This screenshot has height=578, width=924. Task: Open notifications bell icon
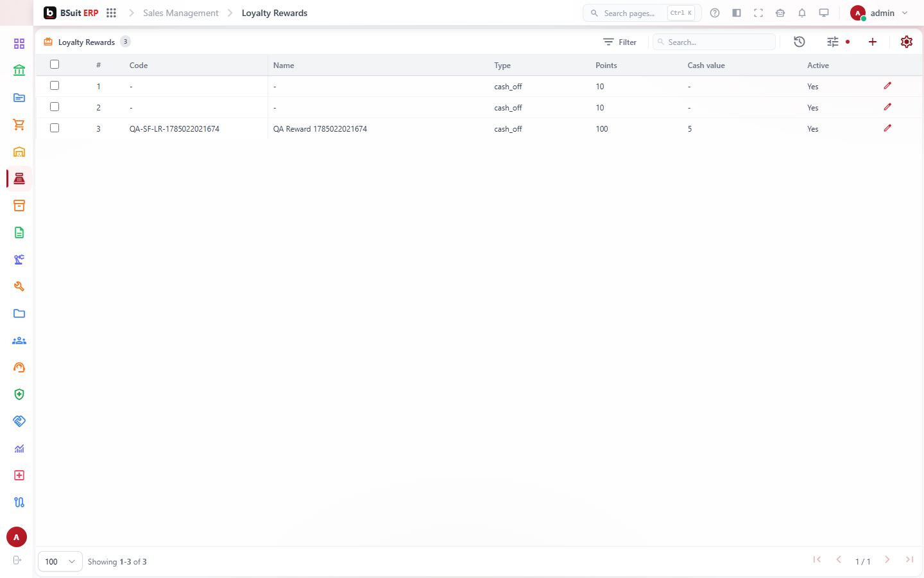(x=802, y=13)
